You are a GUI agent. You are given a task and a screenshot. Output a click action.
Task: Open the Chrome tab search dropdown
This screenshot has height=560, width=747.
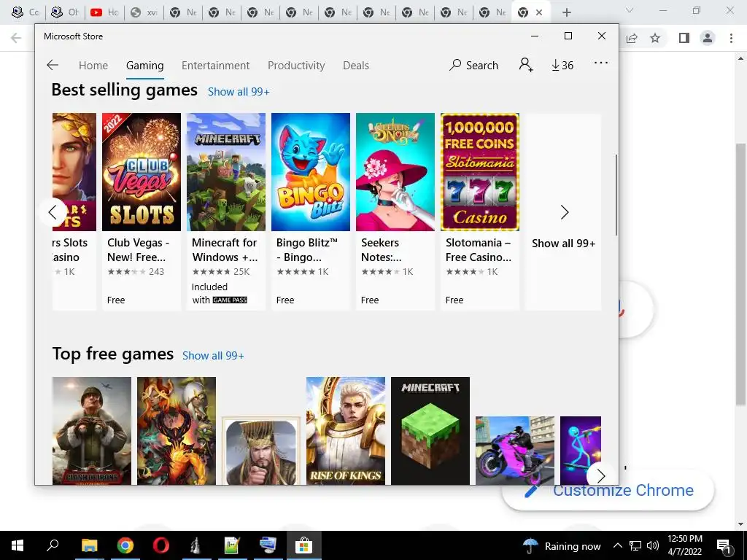click(630, 10)
